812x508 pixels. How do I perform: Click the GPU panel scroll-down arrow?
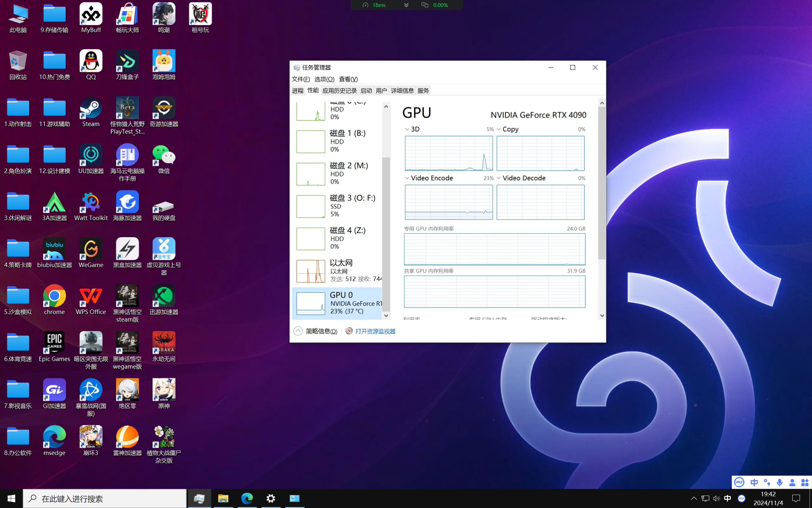[602, 316]
